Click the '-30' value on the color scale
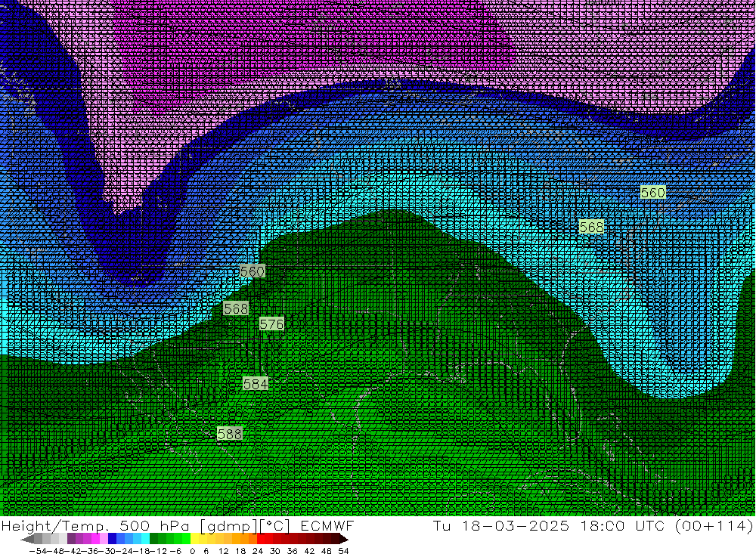 [x=107, y=551]
